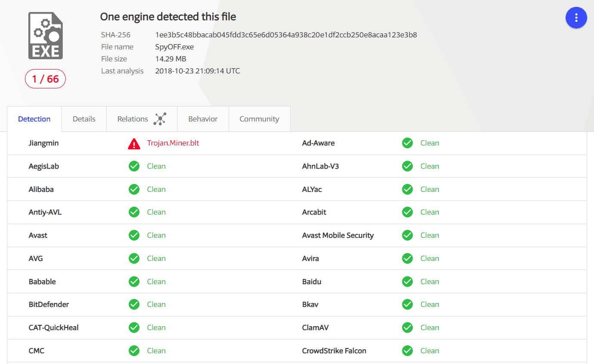
Task: Click the Jiangmin engine name
Action: [x=44, y=143]
